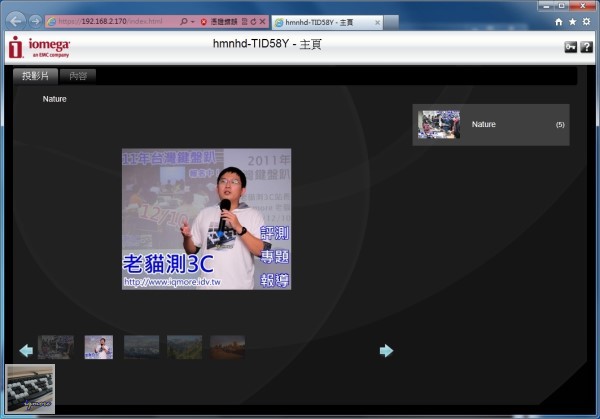Image resolution: width=600 pixels, height=419 pixels.
Task: Maximize the browser window
Action: tap(562, 5)
